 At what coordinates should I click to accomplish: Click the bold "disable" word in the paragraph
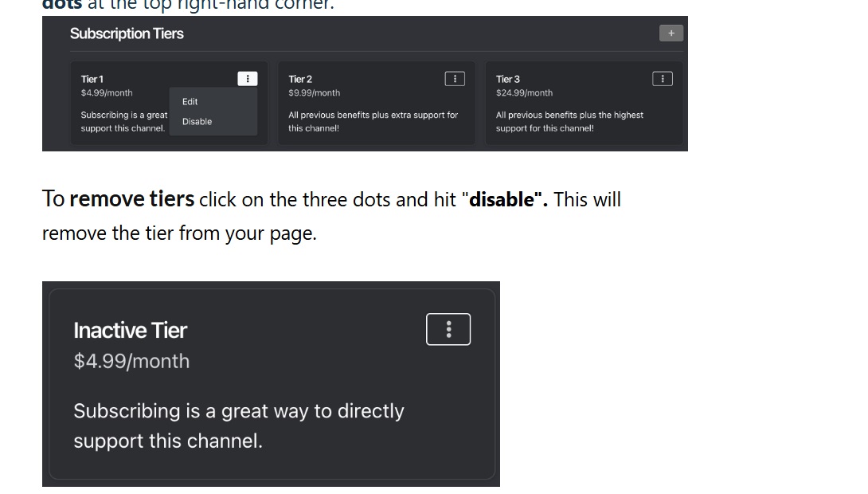click(505, 199)
